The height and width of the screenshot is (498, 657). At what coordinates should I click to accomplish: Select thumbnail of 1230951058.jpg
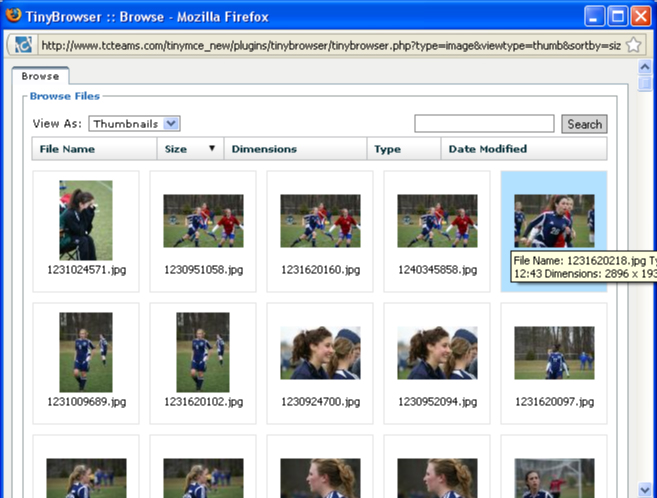tap(203, 221)
